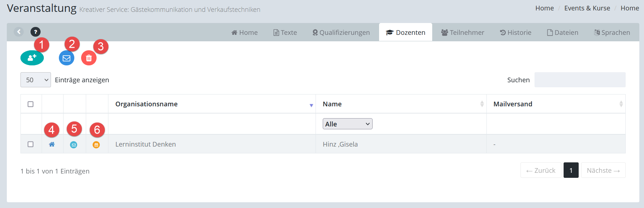This screenshot has height=208, width=644.
Task: Open the help question mark icon
Action: 35,32
